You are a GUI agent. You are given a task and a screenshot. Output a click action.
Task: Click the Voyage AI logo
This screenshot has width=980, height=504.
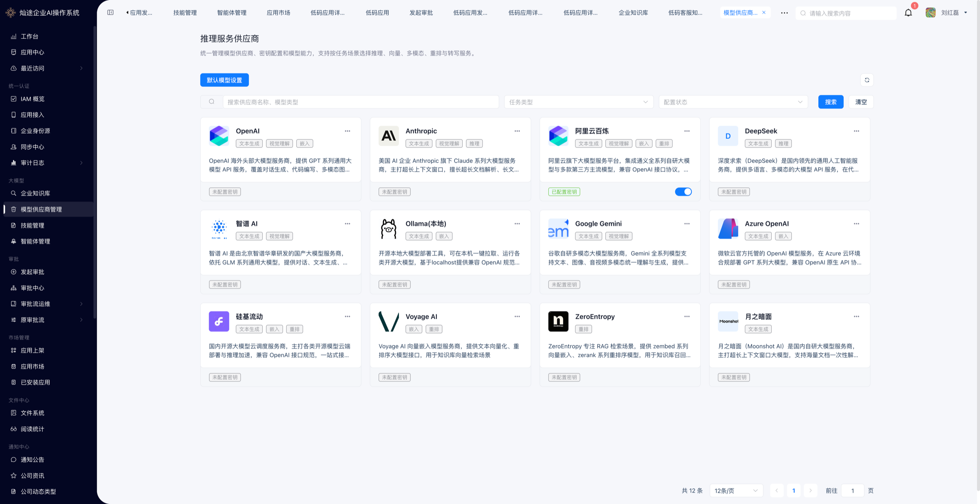pyautogui.click(x=389, y=321)
